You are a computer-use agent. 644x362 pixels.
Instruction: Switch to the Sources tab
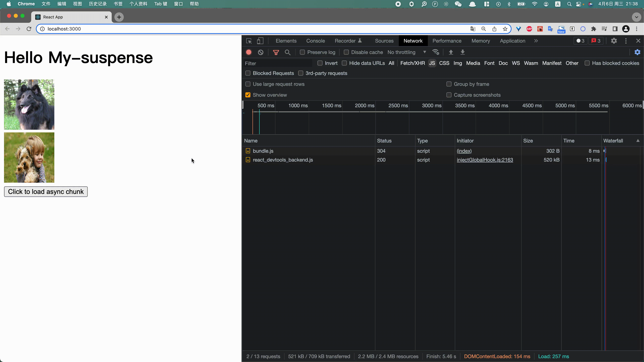(384, 41)
